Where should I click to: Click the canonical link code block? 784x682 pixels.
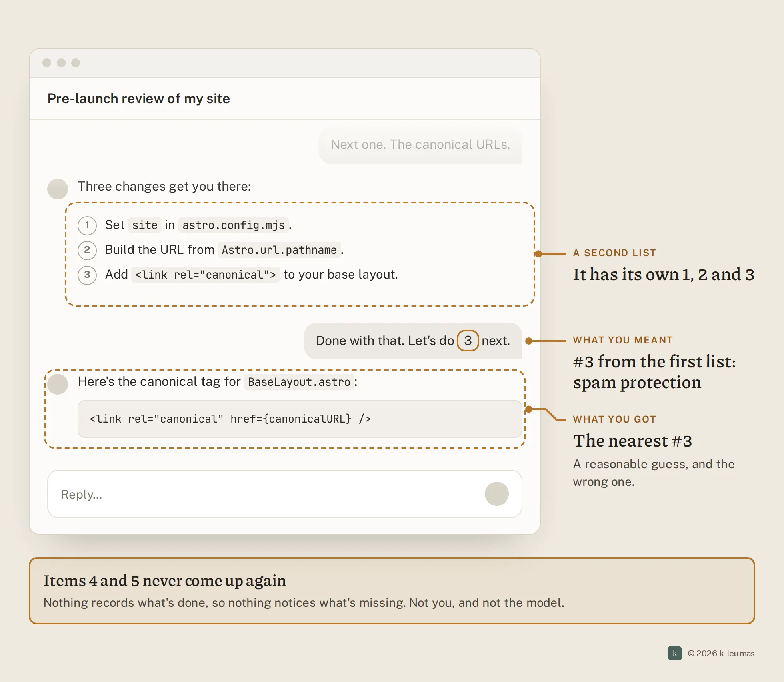point(300,419)
